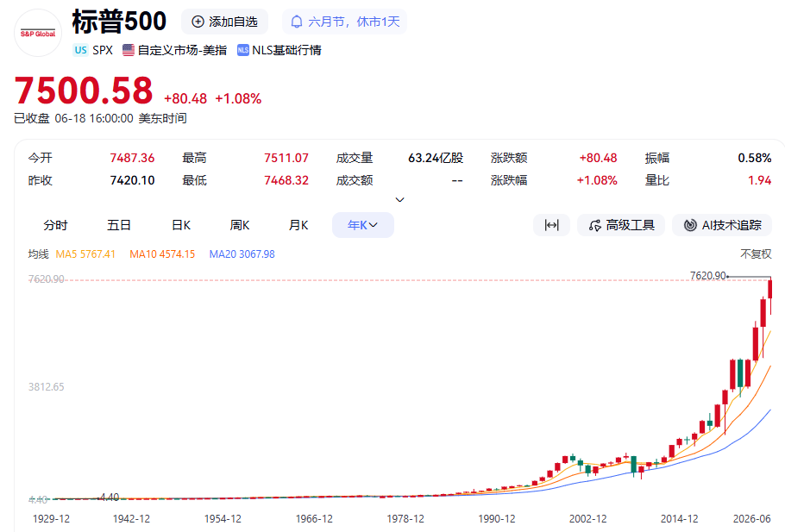Click the 不复权 adjustment setting
785x532 pixels.
[x=756, y=254]
